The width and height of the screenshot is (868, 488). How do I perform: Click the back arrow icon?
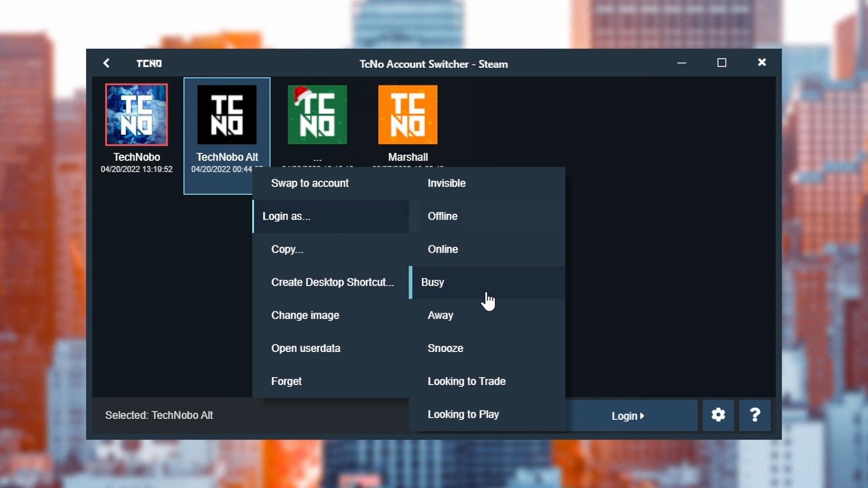pyautogui.click(x=106, y=63)
